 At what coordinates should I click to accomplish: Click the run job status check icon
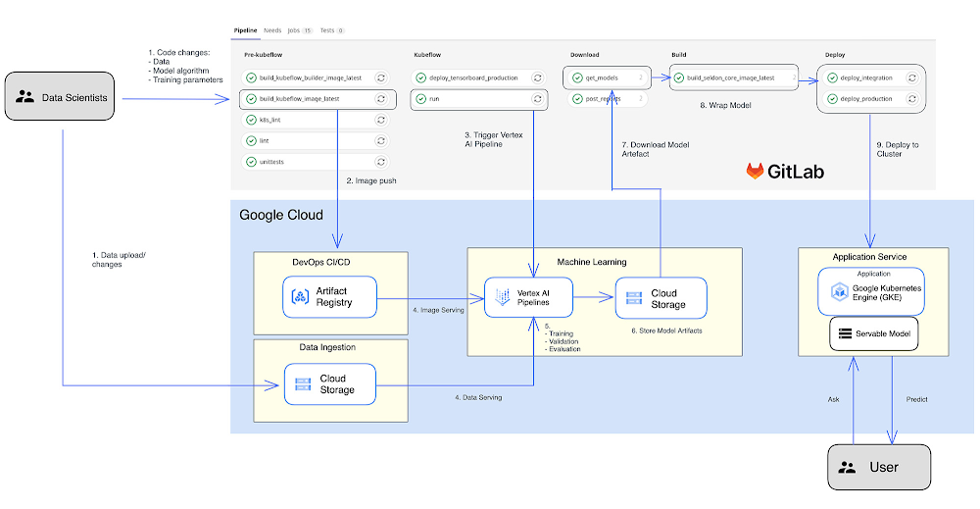pos(421,99)
